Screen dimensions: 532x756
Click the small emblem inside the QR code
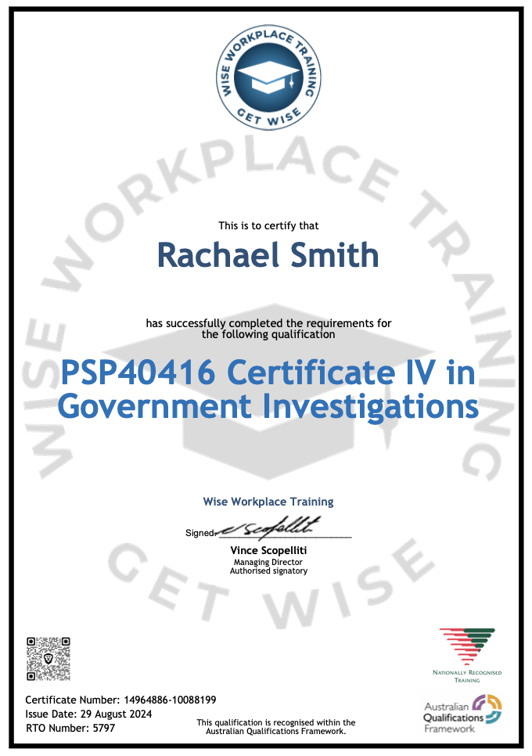pyautogui.click(x=49, y=658)
